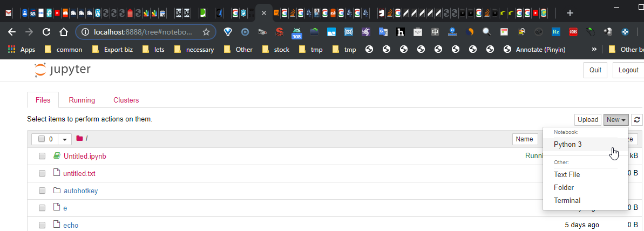The height and width of the screenshot is (231, 644).
Task: Select the autohotkey folder checkbox
Action: coord(42,191)
